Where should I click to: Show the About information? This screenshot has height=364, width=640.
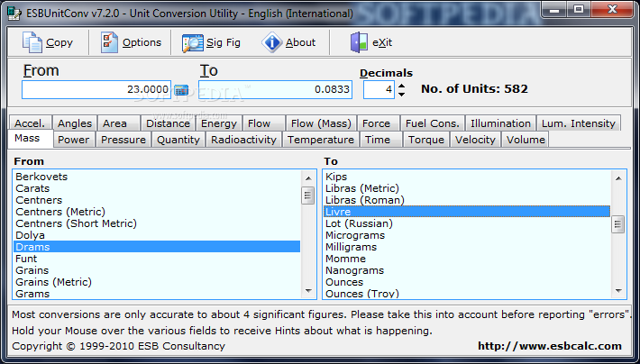(x=288, y=42)
